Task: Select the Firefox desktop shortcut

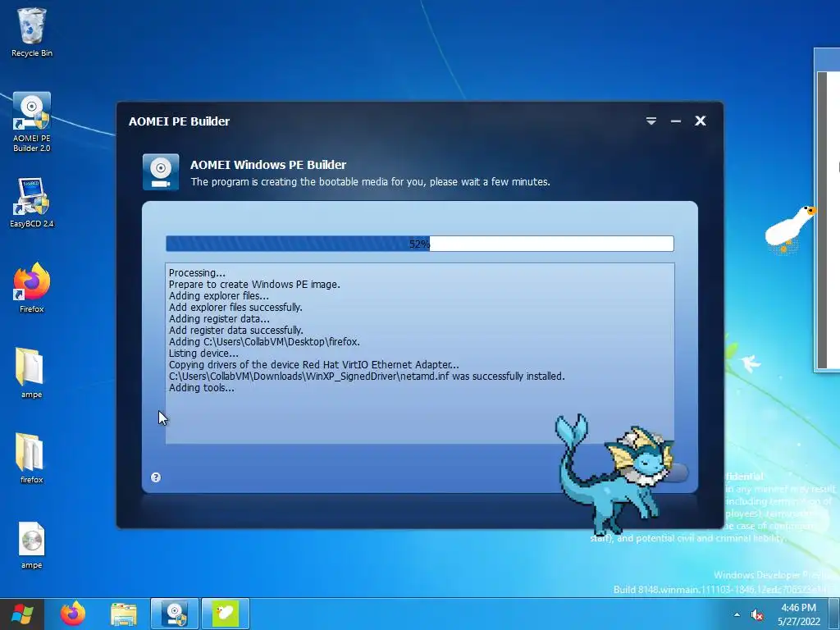Action: click(32, 288)
